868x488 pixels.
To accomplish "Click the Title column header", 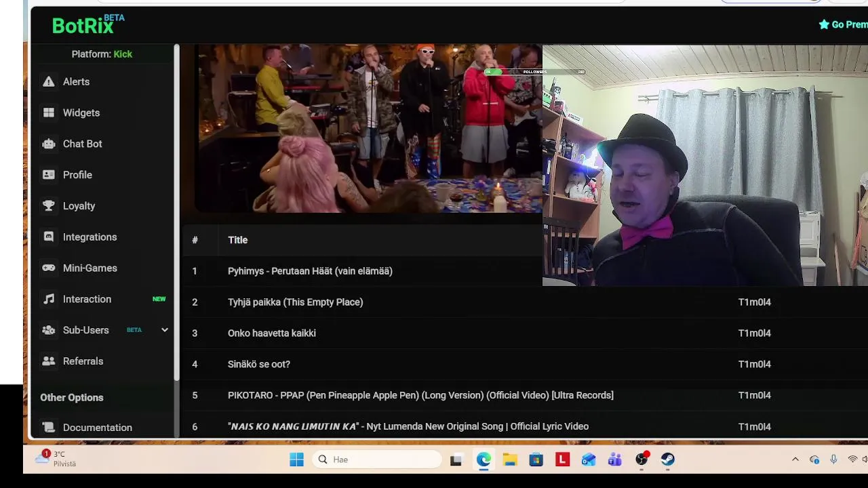I will (x=237, y=240).
